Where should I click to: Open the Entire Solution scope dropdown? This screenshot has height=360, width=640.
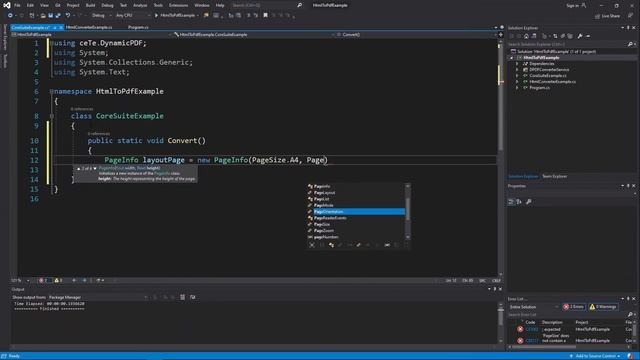point(534,307)
